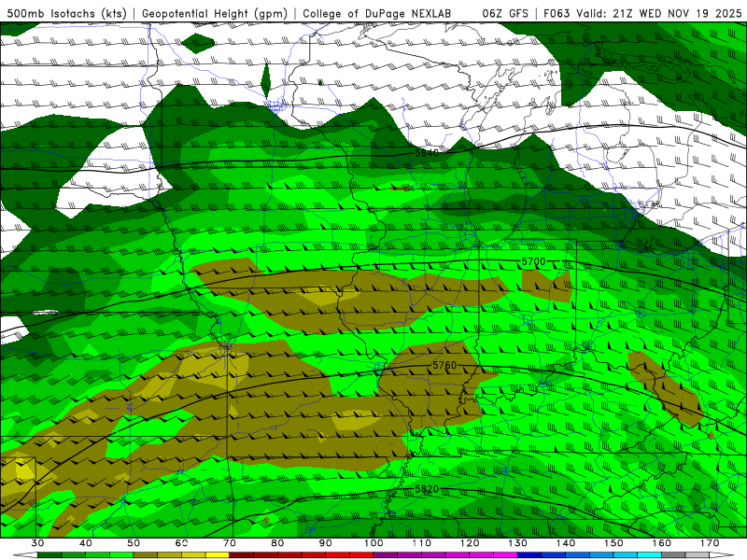Click the 5820 height contour label
Image resolution: width=747 pixels, height=560 pixels.
[427, 489]
